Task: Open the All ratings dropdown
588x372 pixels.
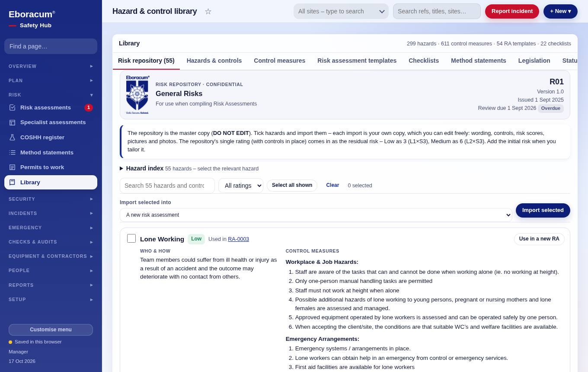Action: coord(241,186)
